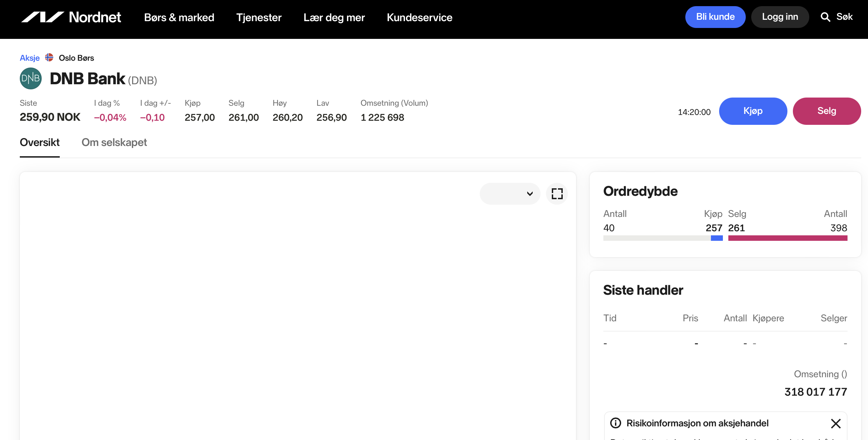Open Kundeservice menu
The height and width of the screenshot is (440, 868).
[x=419, y=17]
